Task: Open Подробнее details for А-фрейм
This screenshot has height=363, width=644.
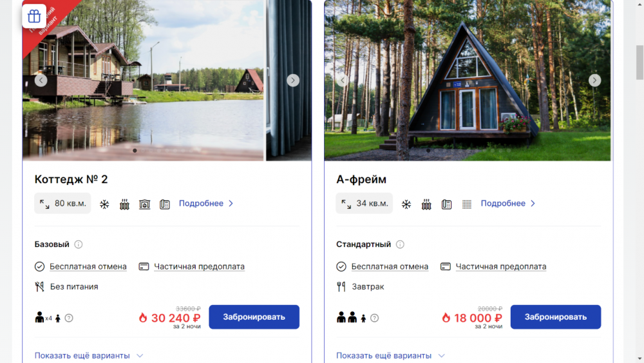Action: [x=507, y=204]
